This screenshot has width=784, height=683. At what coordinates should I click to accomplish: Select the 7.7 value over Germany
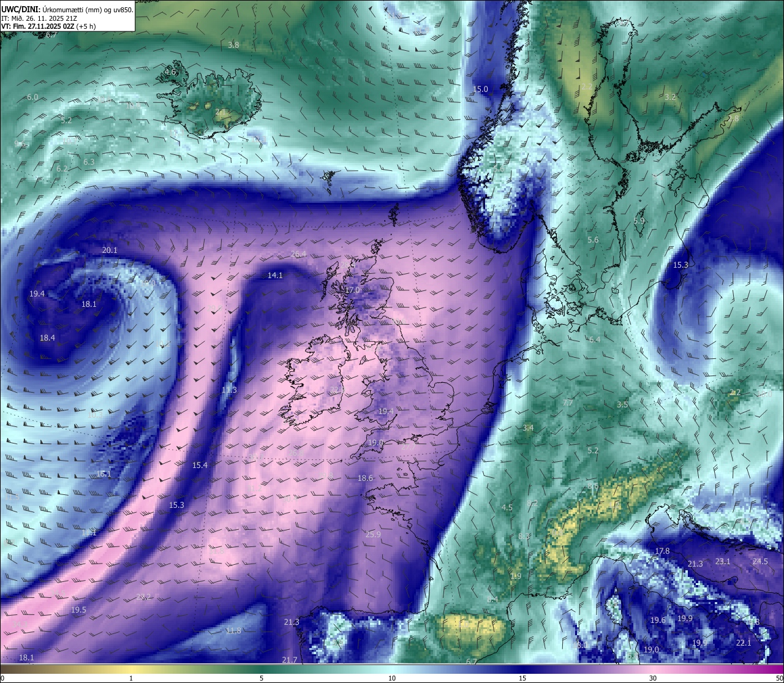pyautogui.click(x=568, y=402)
